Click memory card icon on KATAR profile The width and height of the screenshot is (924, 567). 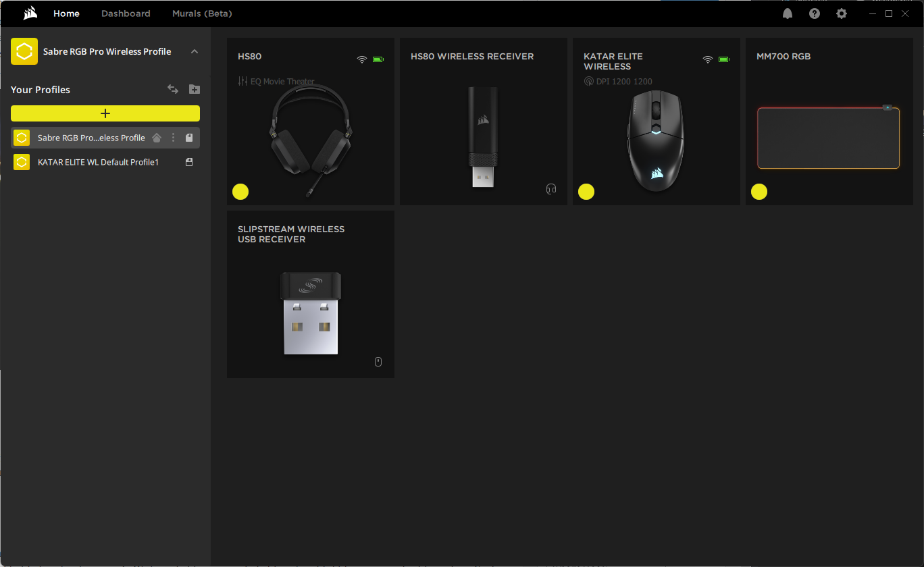pos(189,162)
